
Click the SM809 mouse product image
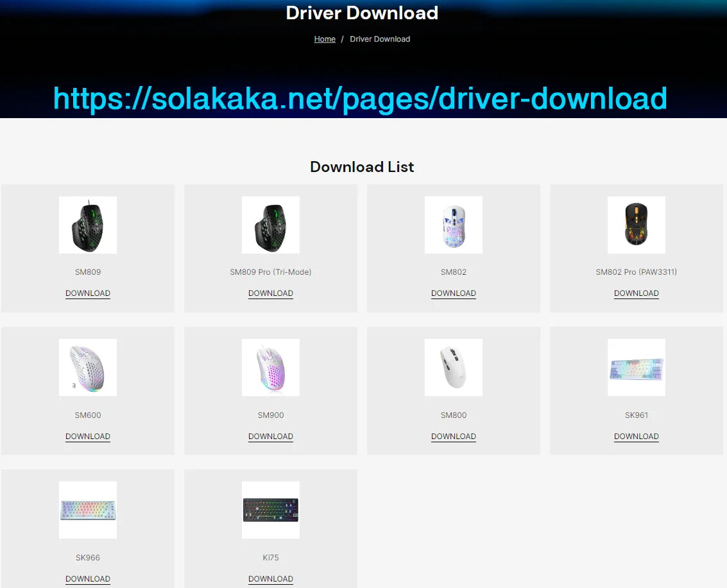click(88, 225)
